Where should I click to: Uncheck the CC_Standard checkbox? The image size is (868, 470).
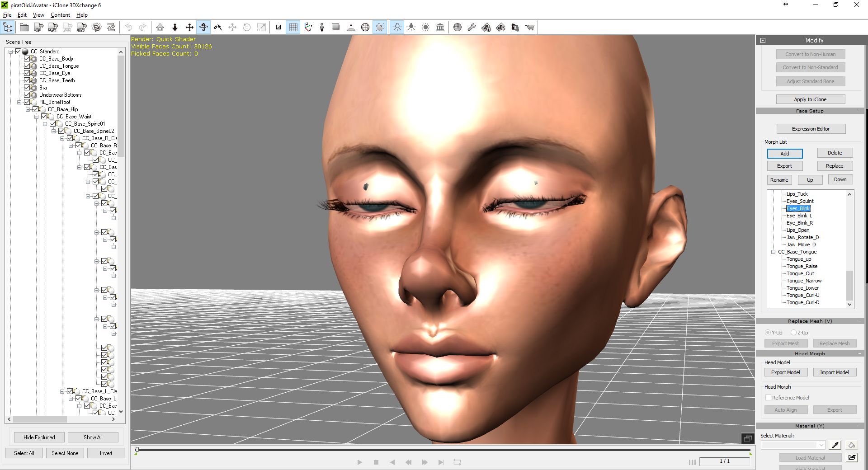[19, 52]
